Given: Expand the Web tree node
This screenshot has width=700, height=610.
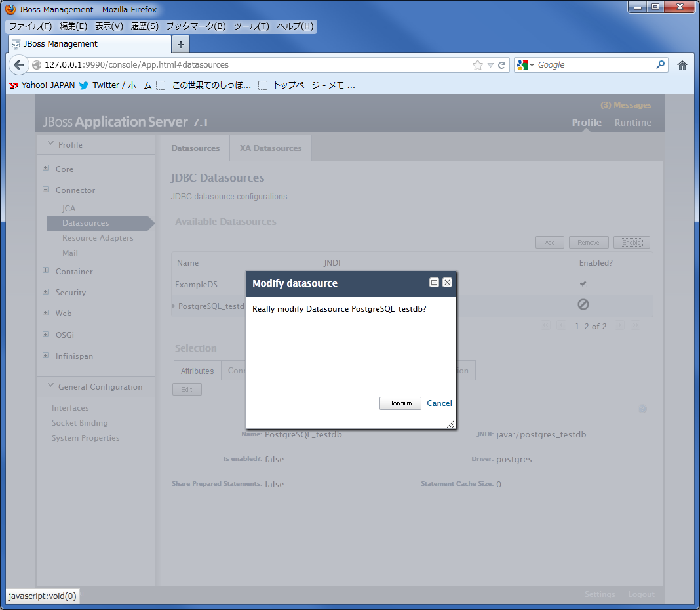Looking at the screenshot, I should coord(45,313).
